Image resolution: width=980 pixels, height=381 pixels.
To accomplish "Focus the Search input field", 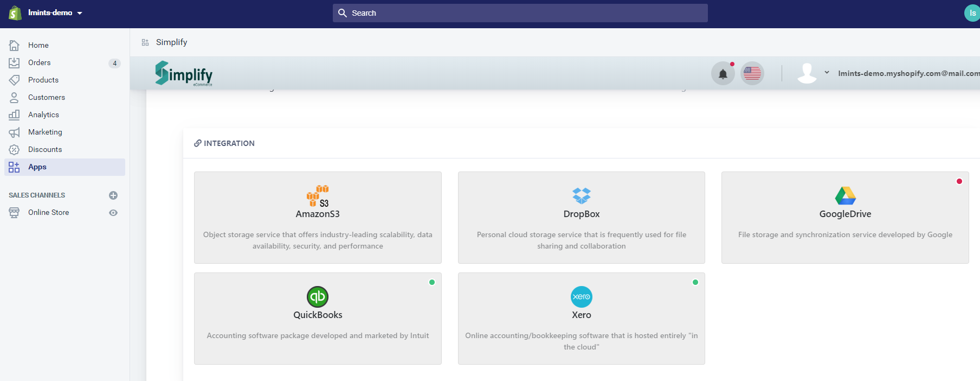I will click(520, 13).
